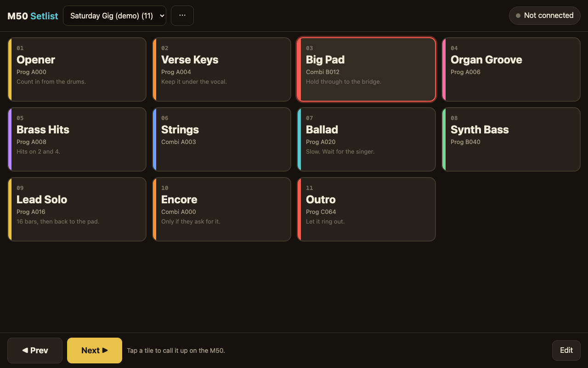Select the Big Pad tile
The image size is (588, 368).
click(366, 69)
